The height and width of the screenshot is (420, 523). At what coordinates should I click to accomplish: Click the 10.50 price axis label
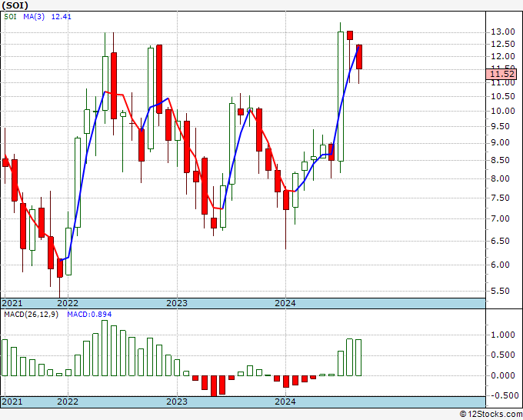[x=503, y=96]
